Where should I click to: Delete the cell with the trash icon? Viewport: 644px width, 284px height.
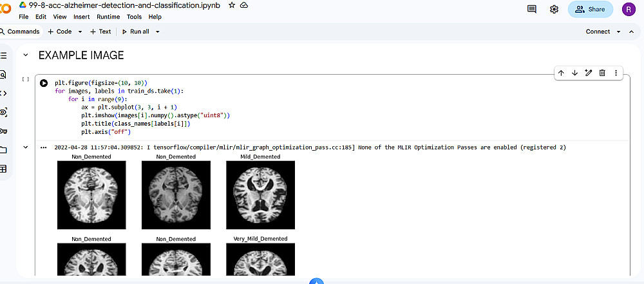(602, 73)
